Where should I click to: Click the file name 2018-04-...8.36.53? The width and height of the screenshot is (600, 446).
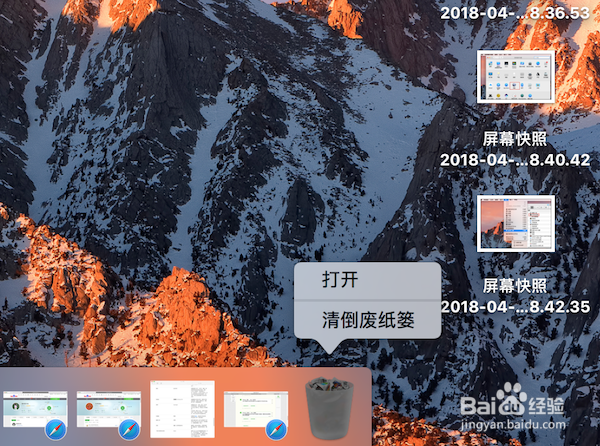pos(515,13)
